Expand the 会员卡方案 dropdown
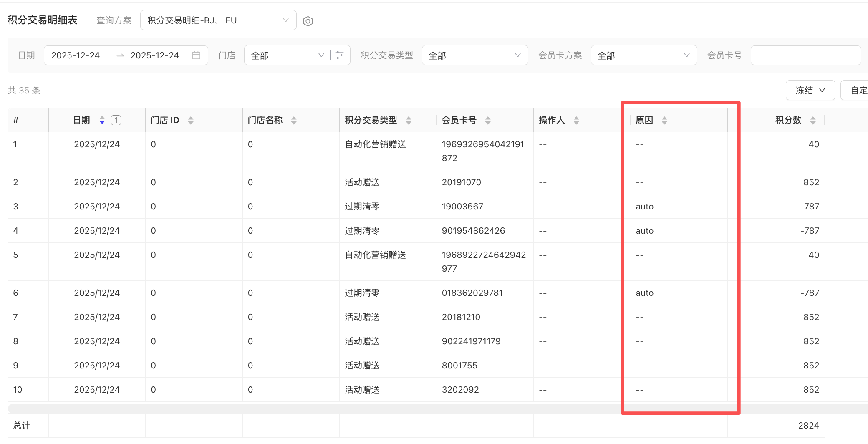The height and width of the screenshot is (444, 868). click(643, 55)
